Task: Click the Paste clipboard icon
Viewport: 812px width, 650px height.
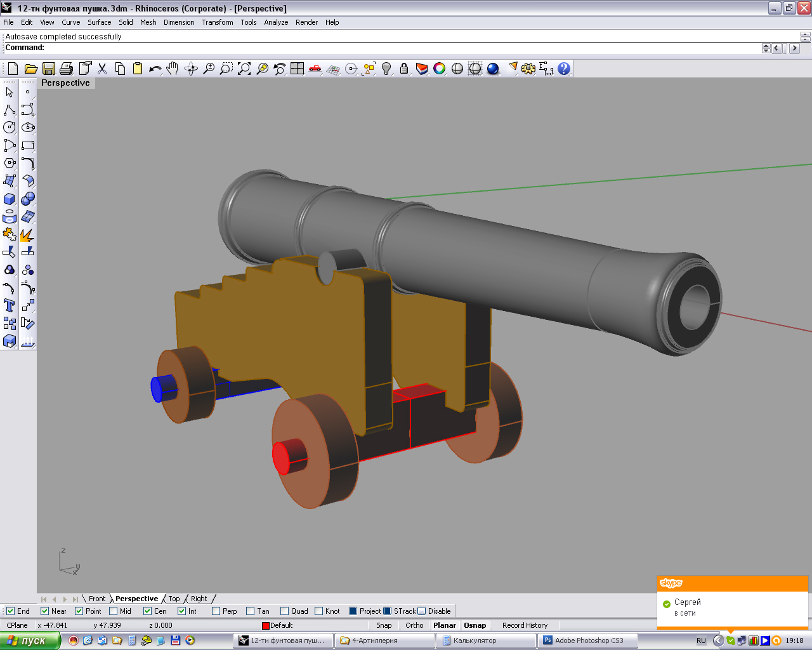Action: pos(137,69)
